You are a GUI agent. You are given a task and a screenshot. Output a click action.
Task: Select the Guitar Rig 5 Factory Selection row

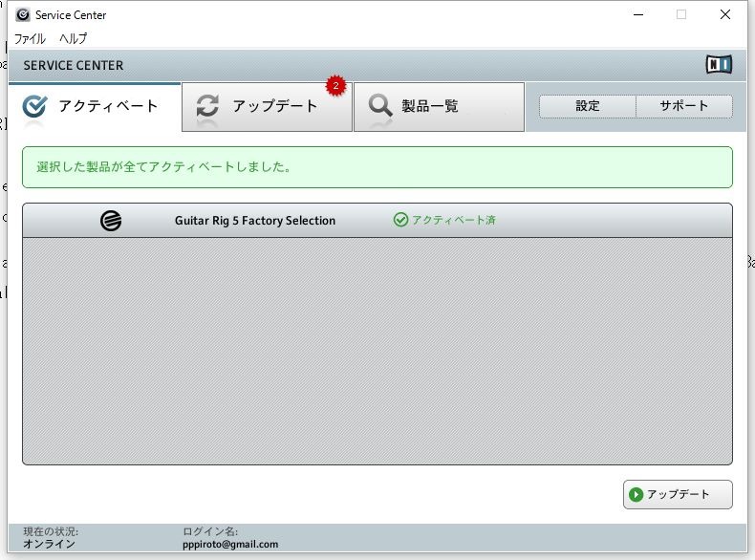(254, 221)
